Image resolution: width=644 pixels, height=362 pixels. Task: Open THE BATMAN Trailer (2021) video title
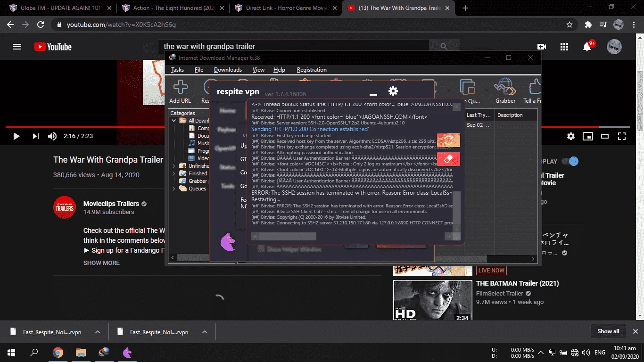(518, 283)
